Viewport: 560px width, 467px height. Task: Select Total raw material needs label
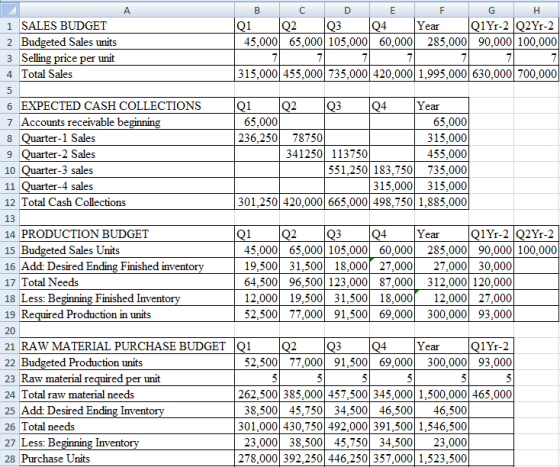(127, 394)
